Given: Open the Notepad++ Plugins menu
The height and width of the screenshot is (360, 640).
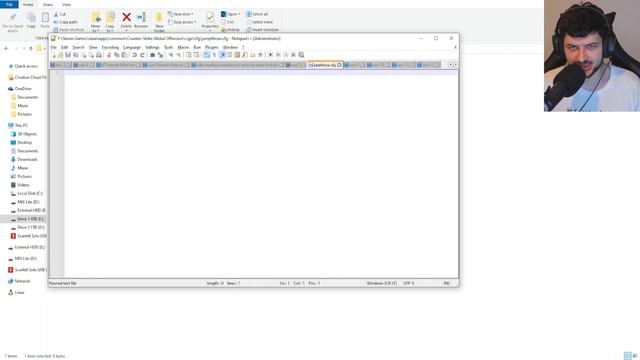Looking at the screenshot, I should (x=211, y=47).
